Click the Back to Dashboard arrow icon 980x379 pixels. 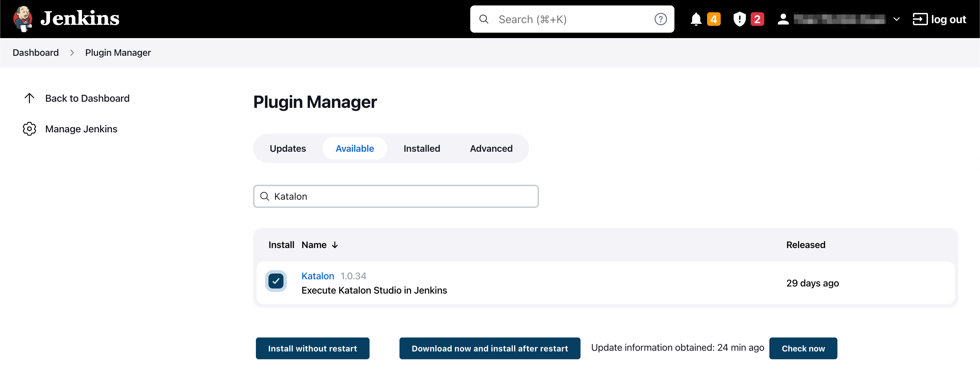[x=29, y=98]
